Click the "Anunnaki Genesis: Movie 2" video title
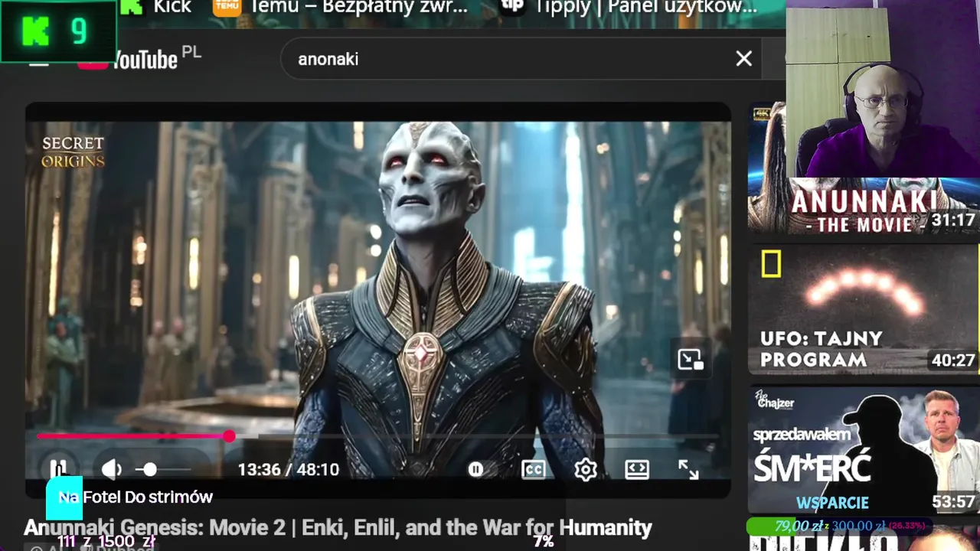This screenshot has height=551, width=980. tap(338, 527)
